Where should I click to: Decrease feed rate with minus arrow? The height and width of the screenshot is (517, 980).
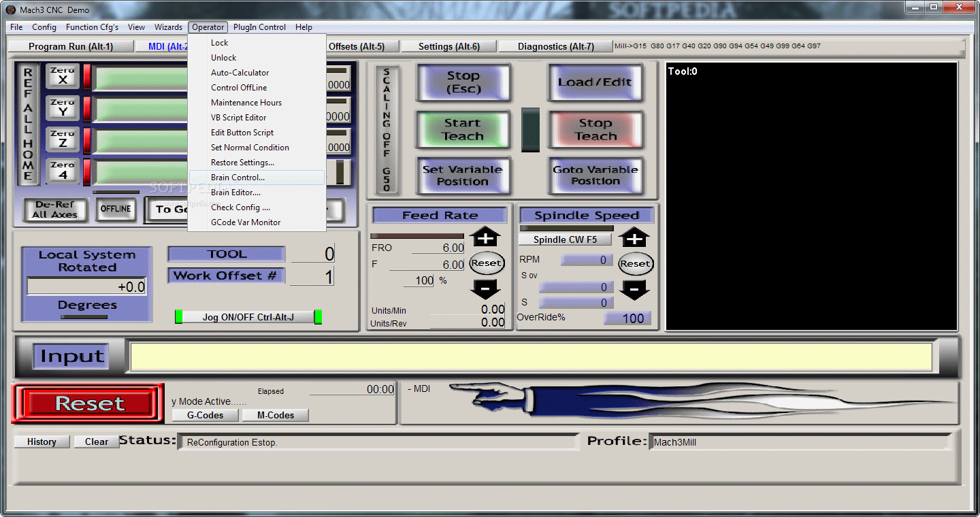485,290
